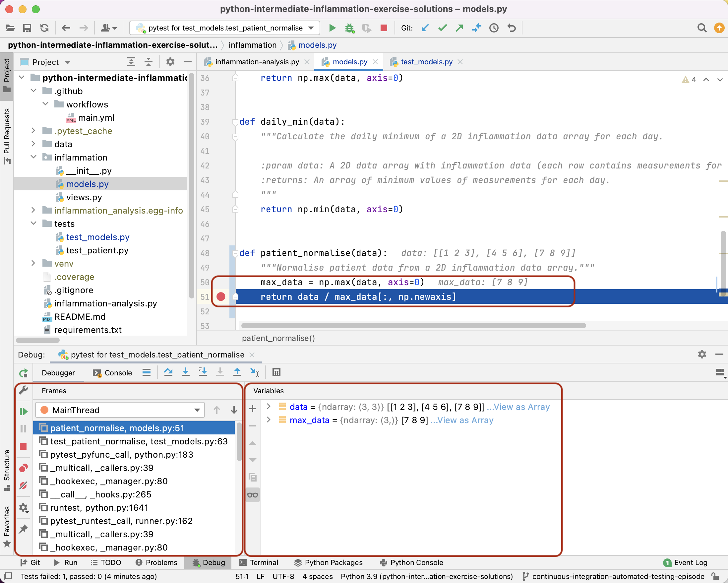Image resolution: width=728 pixels, height=583 pixels.
Task: Commit changes using the Git checkmark icon
Action: point(442,28)
